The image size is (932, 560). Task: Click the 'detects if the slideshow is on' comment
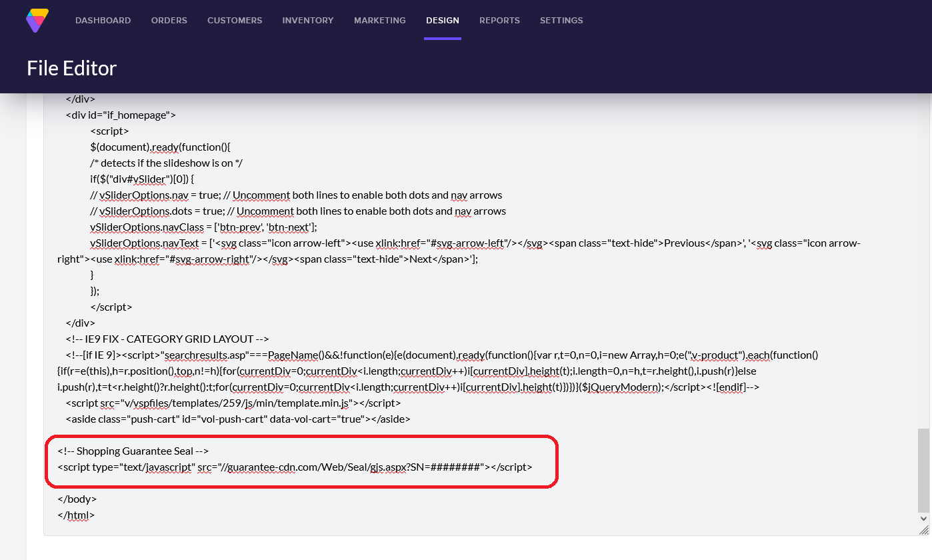click(166, 163)
